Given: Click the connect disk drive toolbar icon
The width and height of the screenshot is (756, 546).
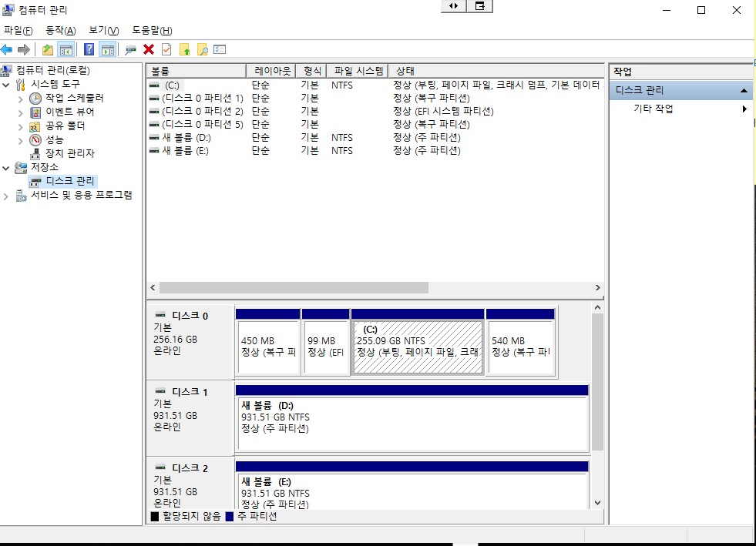Looking at the screenshot, I should point(130,50).
